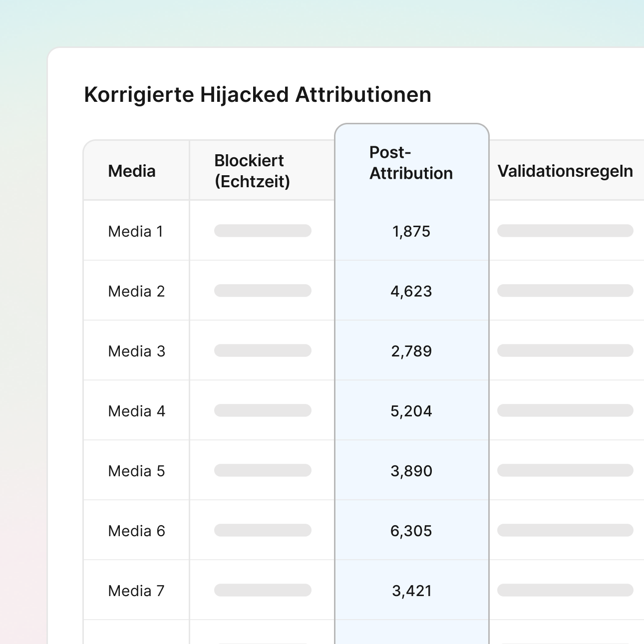Click the Blockiert placeholder bar for Media 1

point(263,231)
